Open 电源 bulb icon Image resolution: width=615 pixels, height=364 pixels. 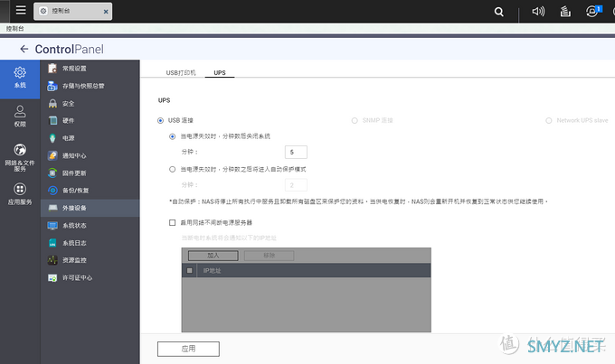[52, 138]
